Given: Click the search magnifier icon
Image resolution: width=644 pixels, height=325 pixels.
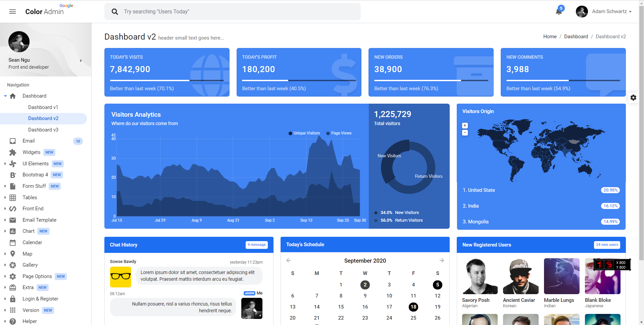Looking at the screenshot, I should pos(115,12).
